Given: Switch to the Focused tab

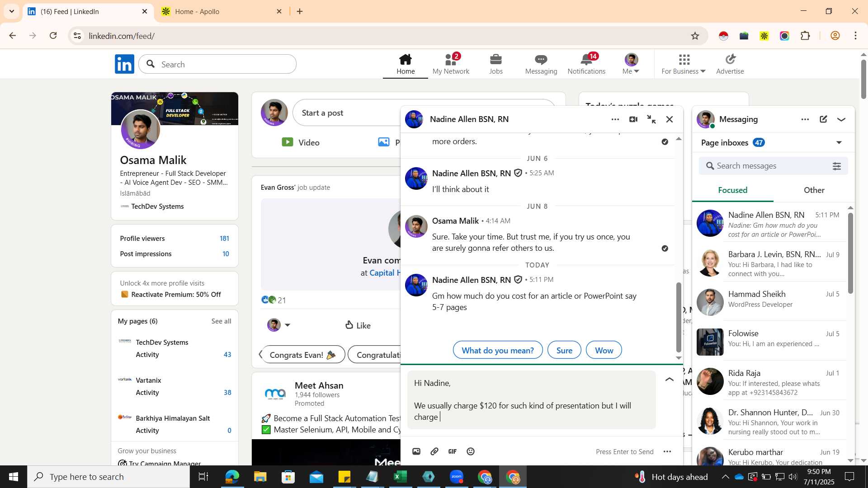Looking at the screenshot, I should tap(733, 190).
